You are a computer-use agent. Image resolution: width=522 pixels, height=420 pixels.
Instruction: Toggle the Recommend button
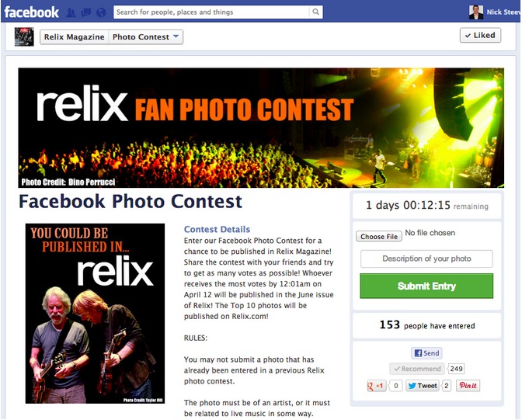(417, 369)
